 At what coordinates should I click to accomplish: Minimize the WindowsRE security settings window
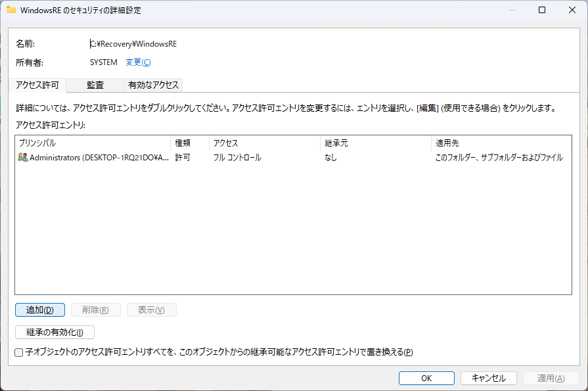coord(512,11)
